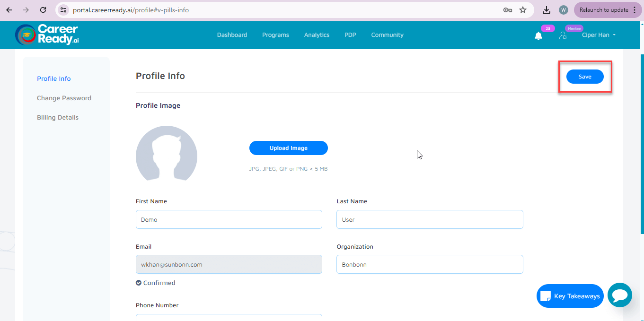Click the password key icon in address bar
The width and height of the screenshot is (644, 321).
[x=508, y=10]
